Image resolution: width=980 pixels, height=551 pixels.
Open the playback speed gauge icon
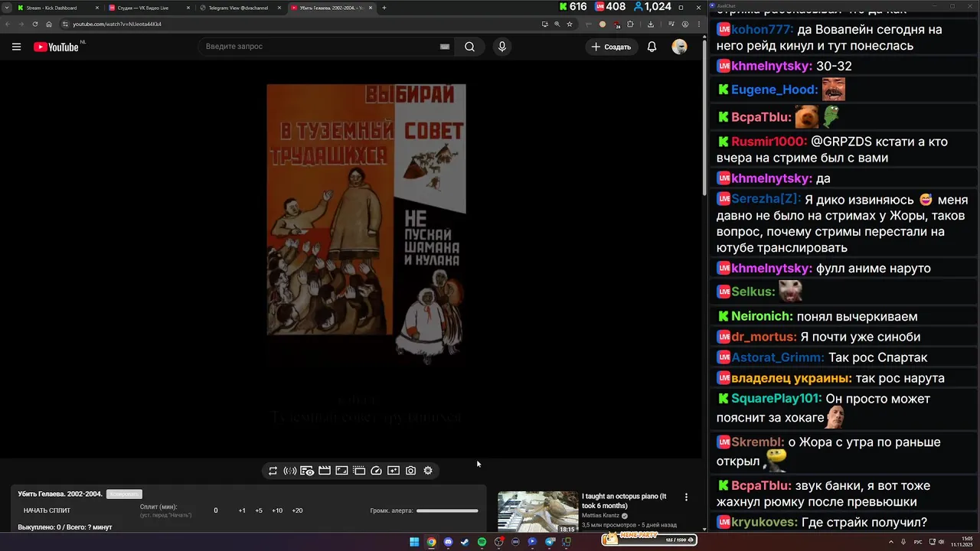376,471
